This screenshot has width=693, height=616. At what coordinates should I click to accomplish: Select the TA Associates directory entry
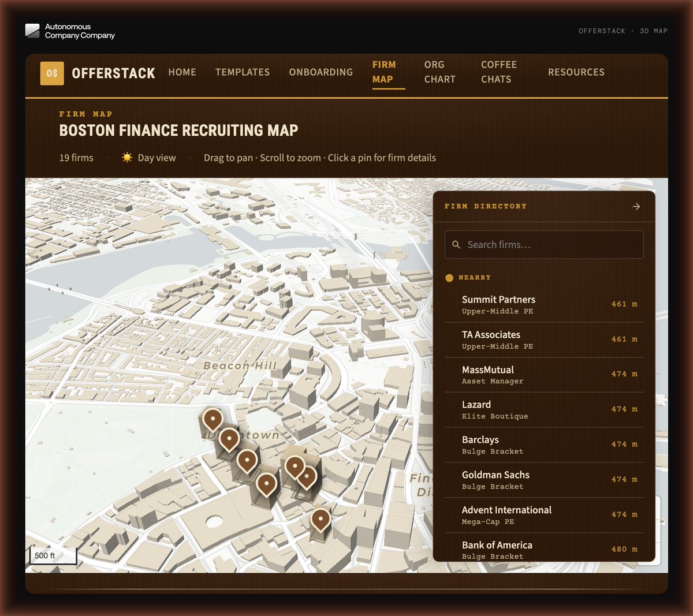(544, 340)
